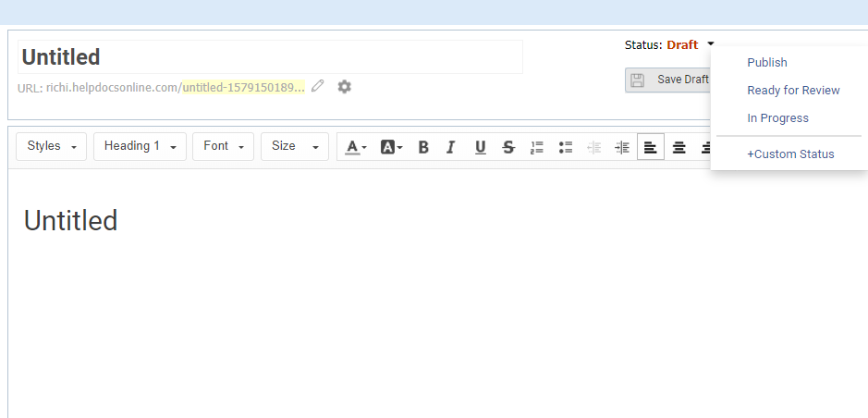868x418 pixels.
Task: Insert a numbered list
Action: pos(537,147)
